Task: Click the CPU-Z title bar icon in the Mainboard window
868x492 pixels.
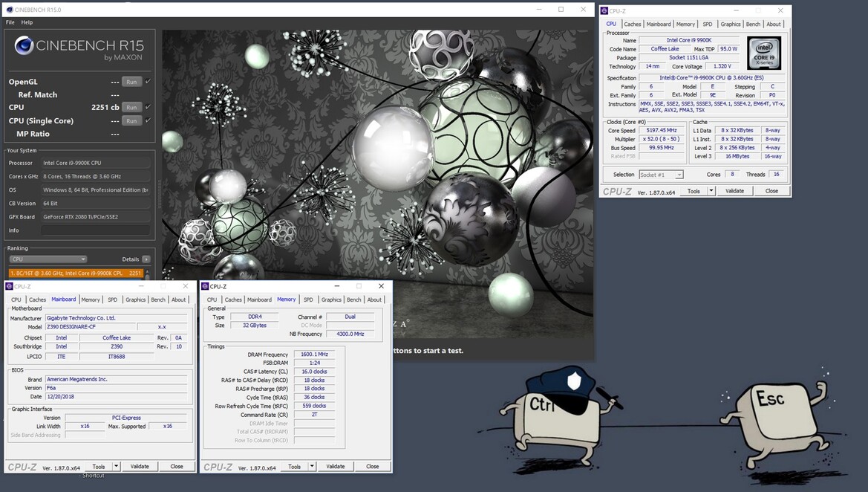Action: coord(9,286)
